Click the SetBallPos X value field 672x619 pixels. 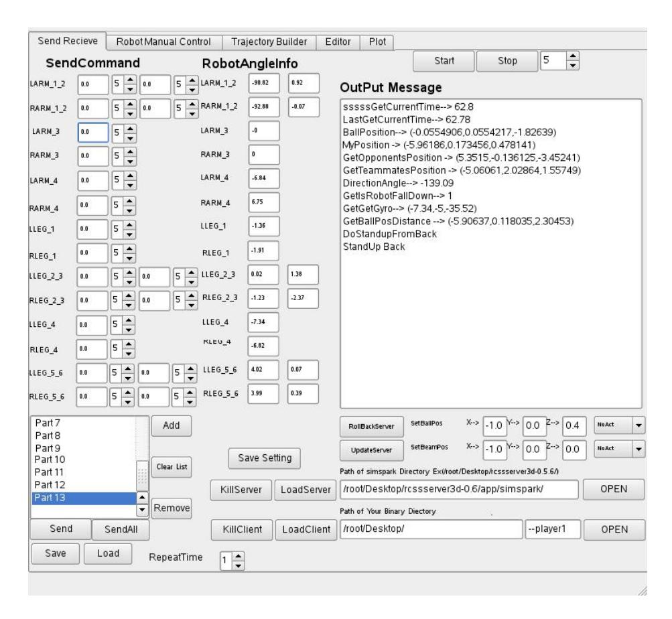tap(494, 425)
